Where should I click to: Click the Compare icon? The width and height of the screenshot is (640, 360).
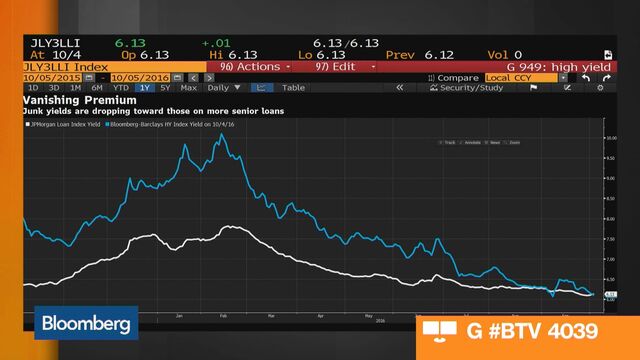point(431,78)
